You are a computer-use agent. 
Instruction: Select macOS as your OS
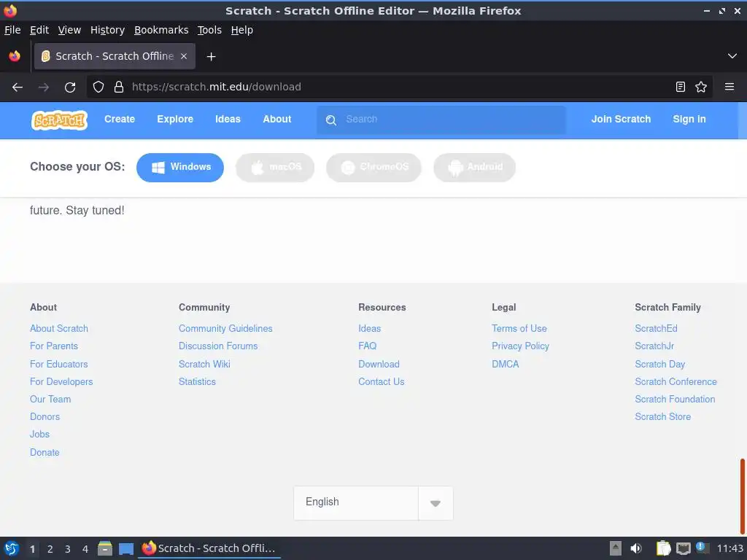pyautogui.click(x=275, y=167)
